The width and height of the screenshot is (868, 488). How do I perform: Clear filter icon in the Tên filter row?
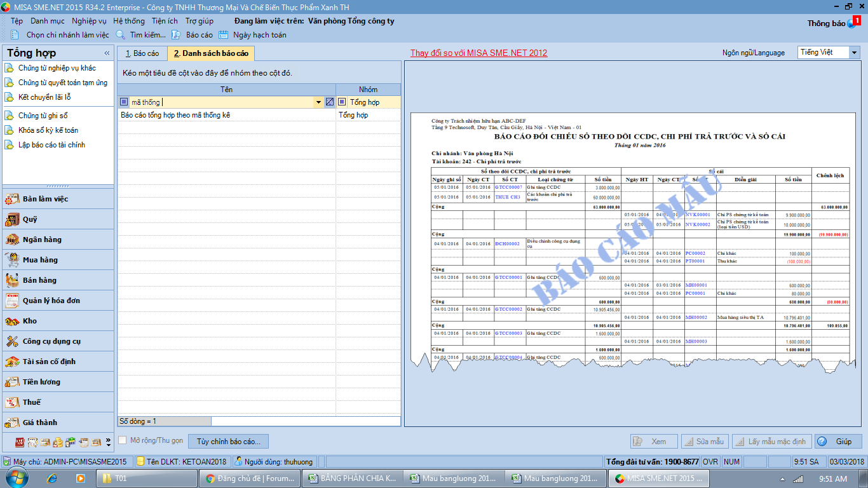point(330,102)
